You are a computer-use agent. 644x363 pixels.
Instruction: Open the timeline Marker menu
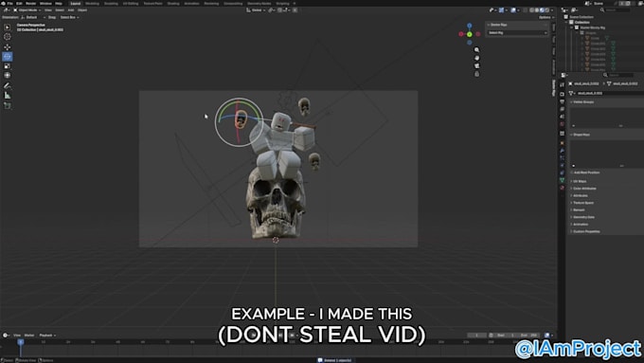29,336
